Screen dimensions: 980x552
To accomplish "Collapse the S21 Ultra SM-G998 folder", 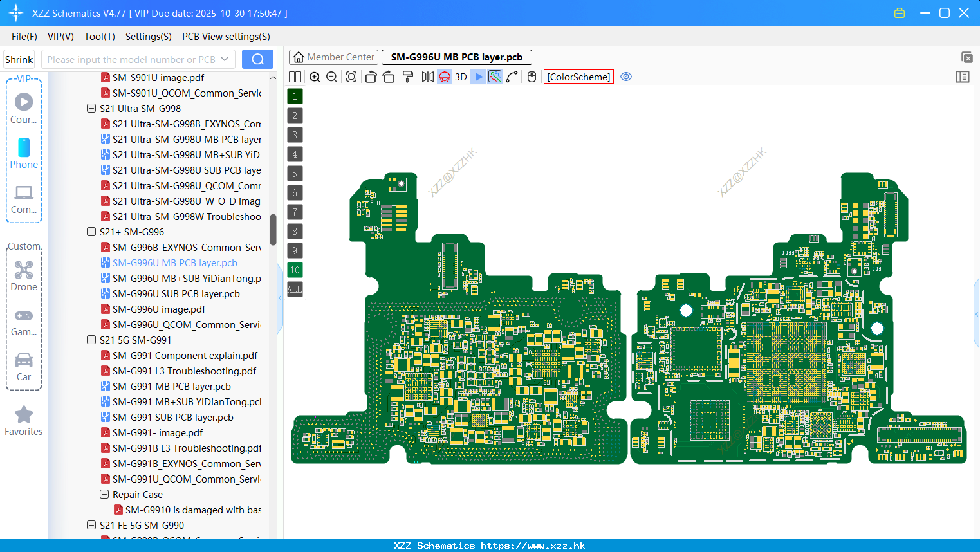I will click(91, 108).
